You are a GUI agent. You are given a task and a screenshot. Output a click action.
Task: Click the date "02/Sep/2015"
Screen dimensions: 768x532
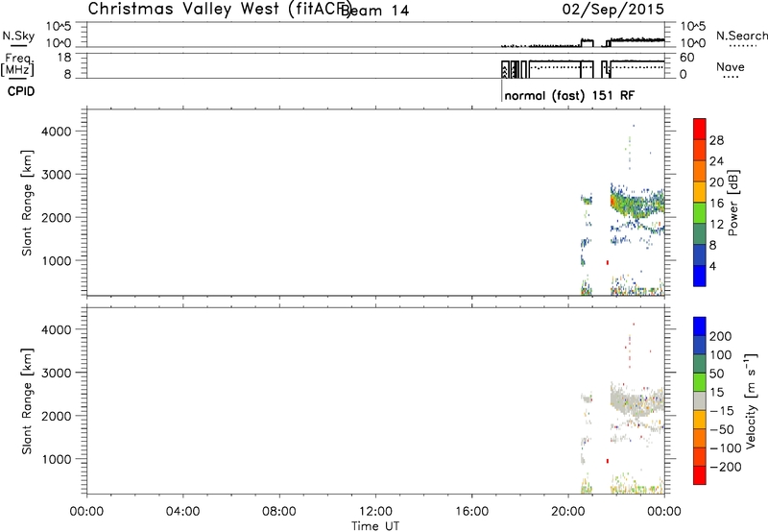613,9
